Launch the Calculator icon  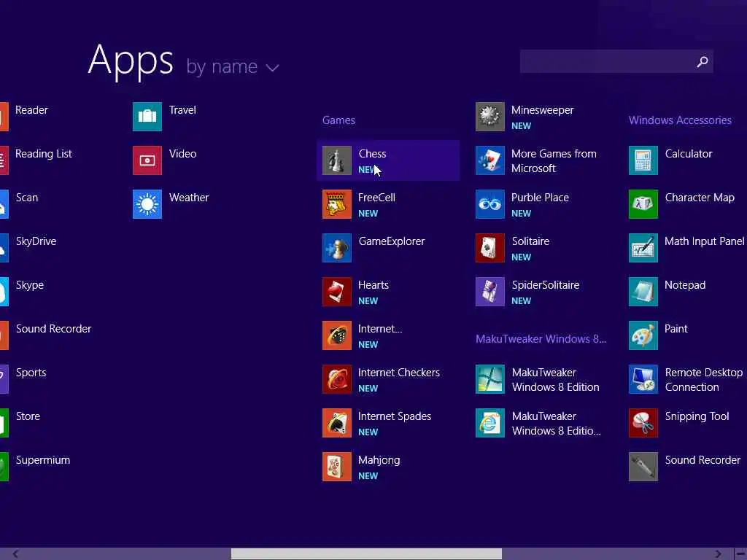click(643, 160)
